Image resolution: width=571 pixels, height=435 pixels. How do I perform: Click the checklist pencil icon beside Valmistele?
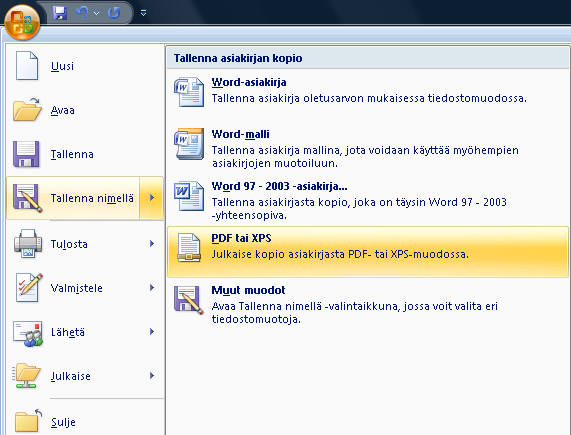click(29, 288)
